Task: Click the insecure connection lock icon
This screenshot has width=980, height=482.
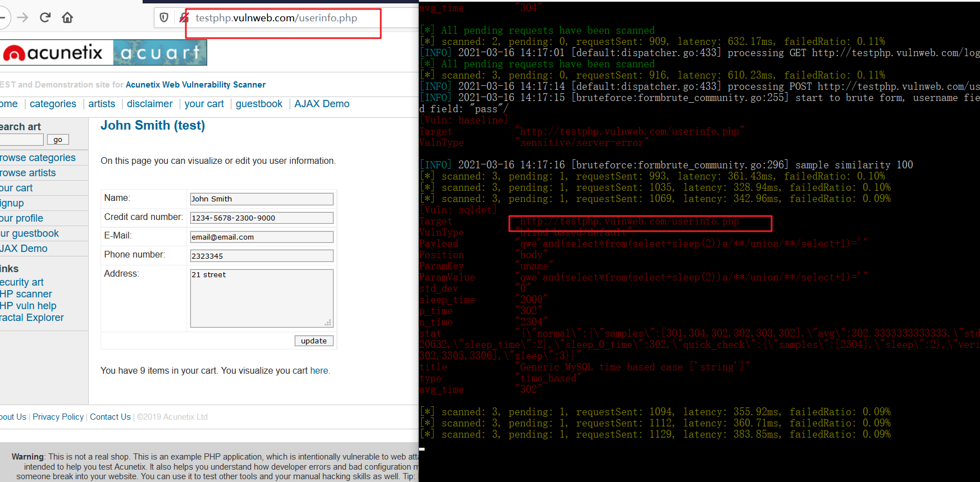Action: (184, 17)
